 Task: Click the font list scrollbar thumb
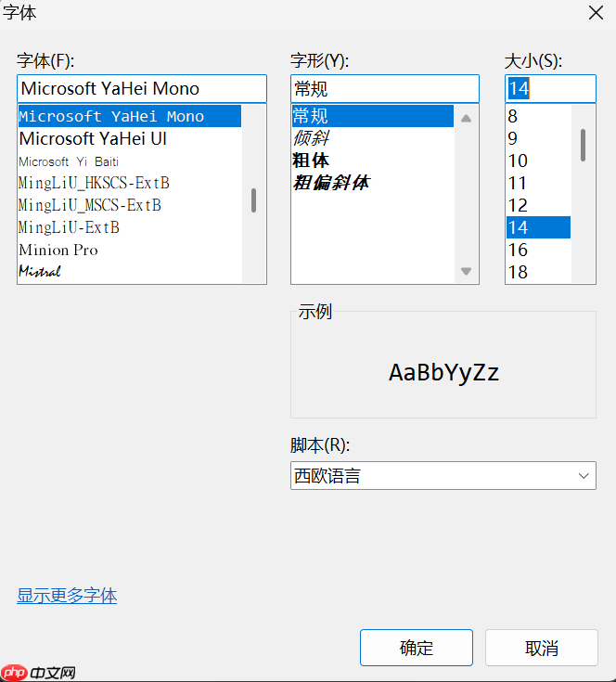coord(254,200)
